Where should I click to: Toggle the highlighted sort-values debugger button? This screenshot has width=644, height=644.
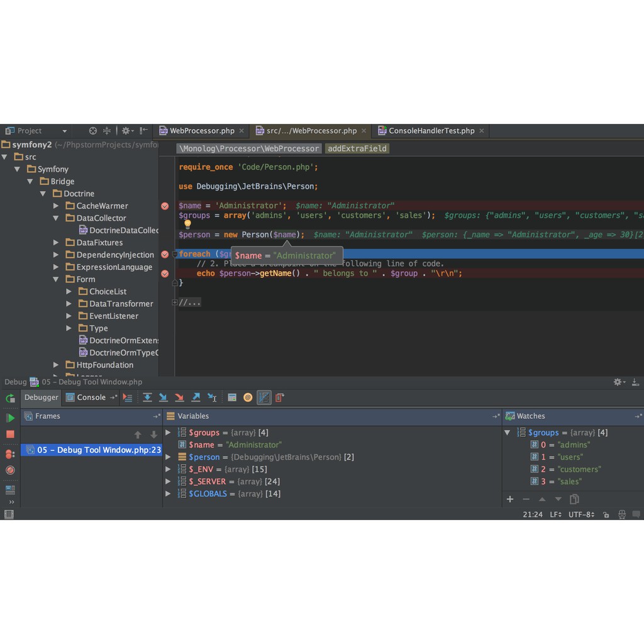coord(264,397)
